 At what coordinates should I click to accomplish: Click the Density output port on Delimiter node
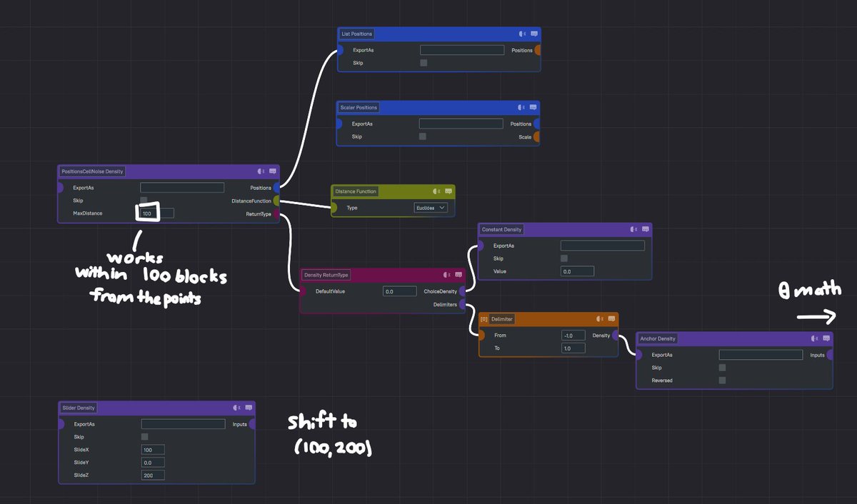tap(616, 335)
